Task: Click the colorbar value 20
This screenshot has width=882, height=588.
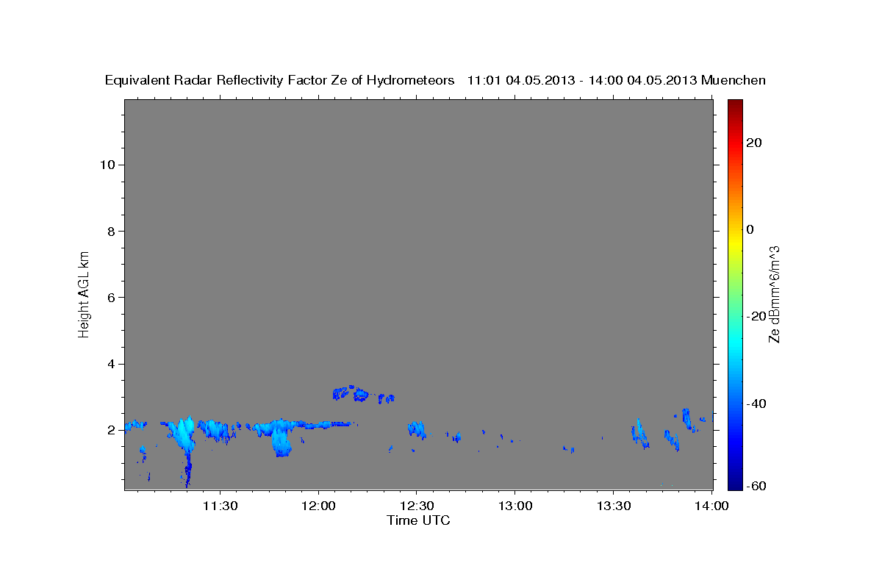Action: pyautogui.click(x=753, y=143)
